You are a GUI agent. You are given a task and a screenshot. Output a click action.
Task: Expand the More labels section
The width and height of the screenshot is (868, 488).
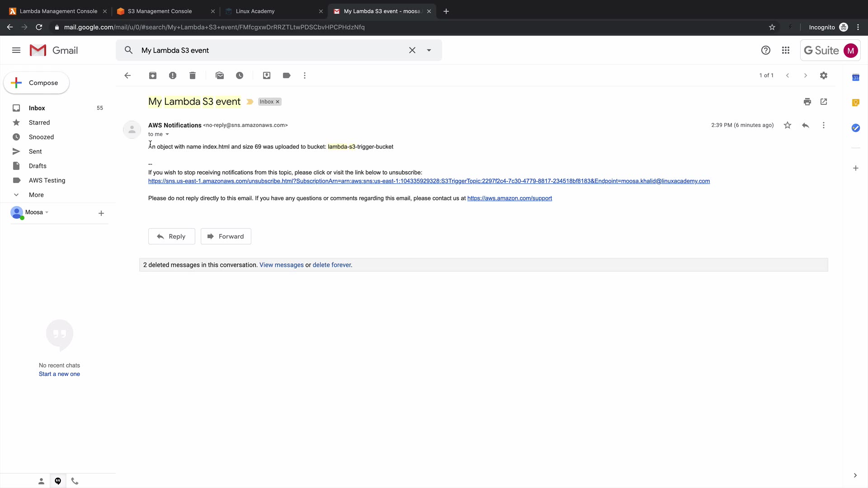(36, 195)
